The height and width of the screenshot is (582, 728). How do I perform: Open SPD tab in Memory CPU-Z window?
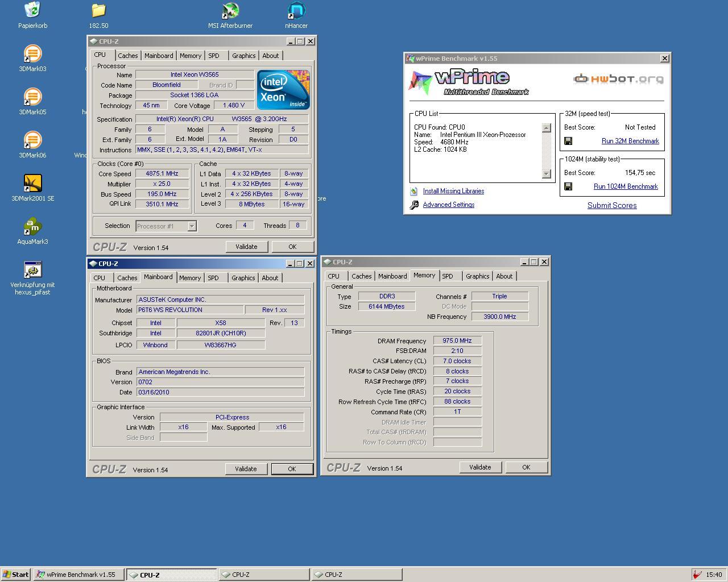448,276
